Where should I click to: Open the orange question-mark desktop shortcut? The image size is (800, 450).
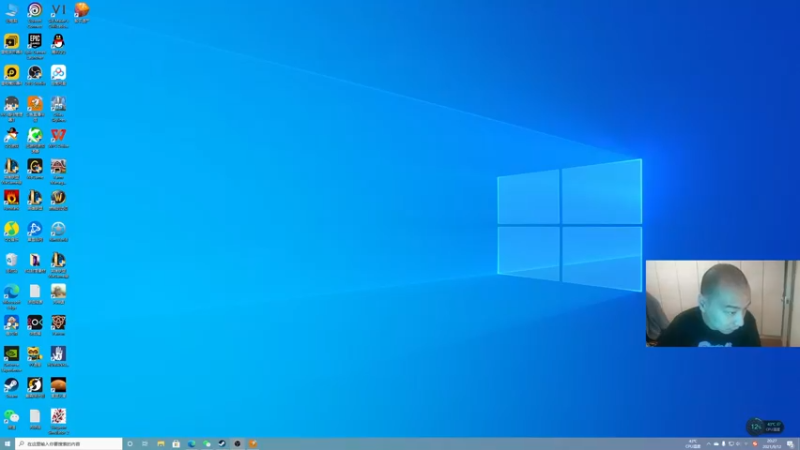tap(35, 109)
